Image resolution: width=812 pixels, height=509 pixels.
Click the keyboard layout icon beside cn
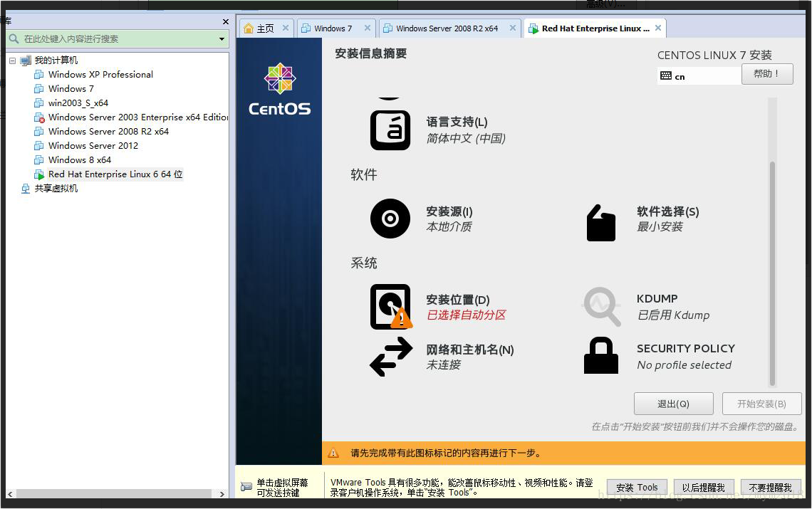coord(665,76)
